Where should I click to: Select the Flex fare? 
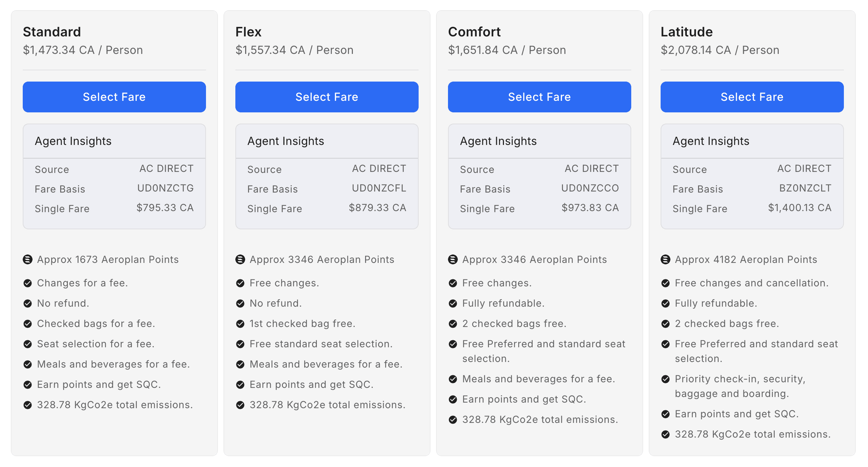[x=327, y=97]
